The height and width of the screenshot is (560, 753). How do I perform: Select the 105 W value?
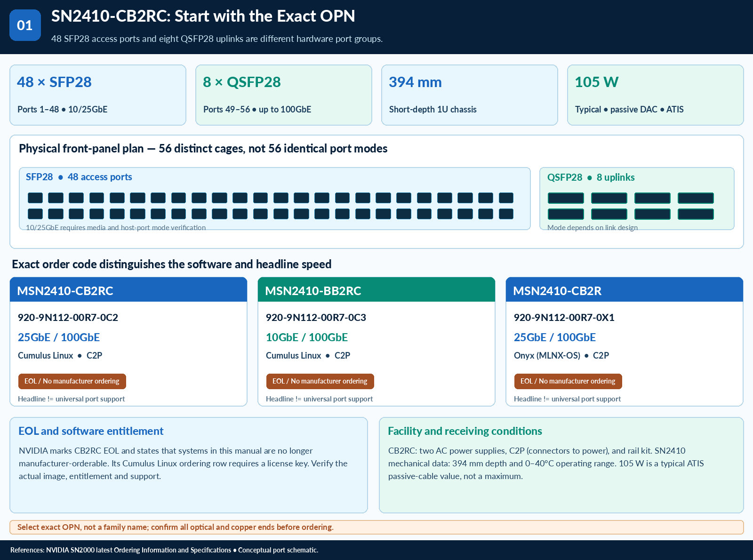tap(596, 82)
